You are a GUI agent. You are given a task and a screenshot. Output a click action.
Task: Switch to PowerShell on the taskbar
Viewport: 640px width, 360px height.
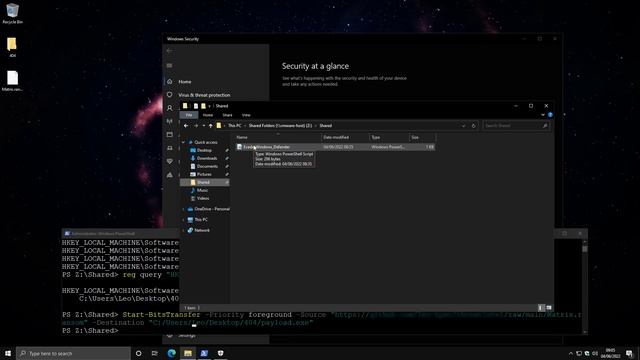[204, 353]
